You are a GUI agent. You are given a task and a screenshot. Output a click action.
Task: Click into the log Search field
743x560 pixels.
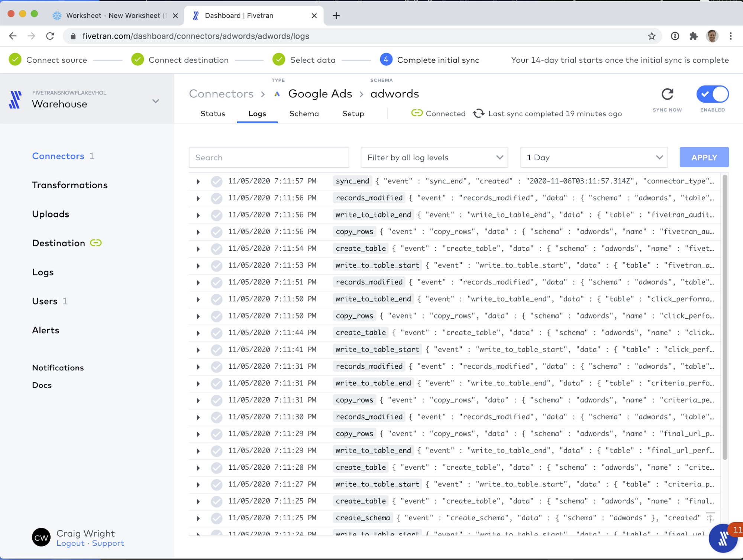pos(269,158)
